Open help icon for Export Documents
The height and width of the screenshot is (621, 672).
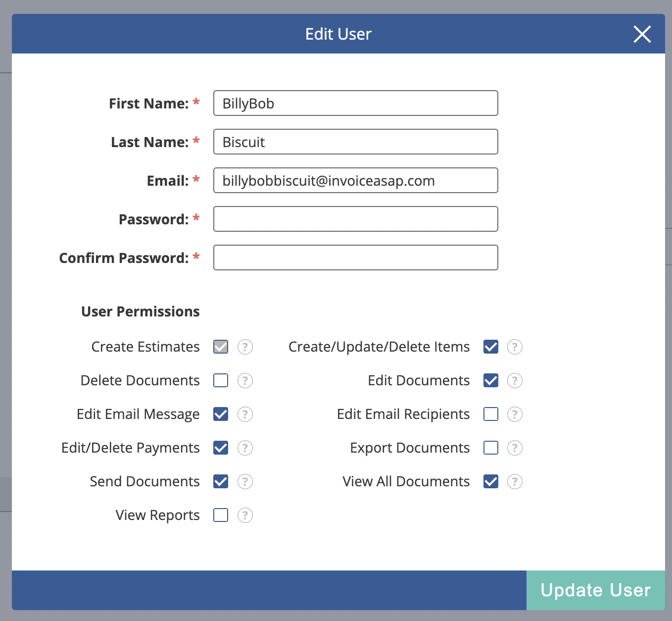coord(515,448)
